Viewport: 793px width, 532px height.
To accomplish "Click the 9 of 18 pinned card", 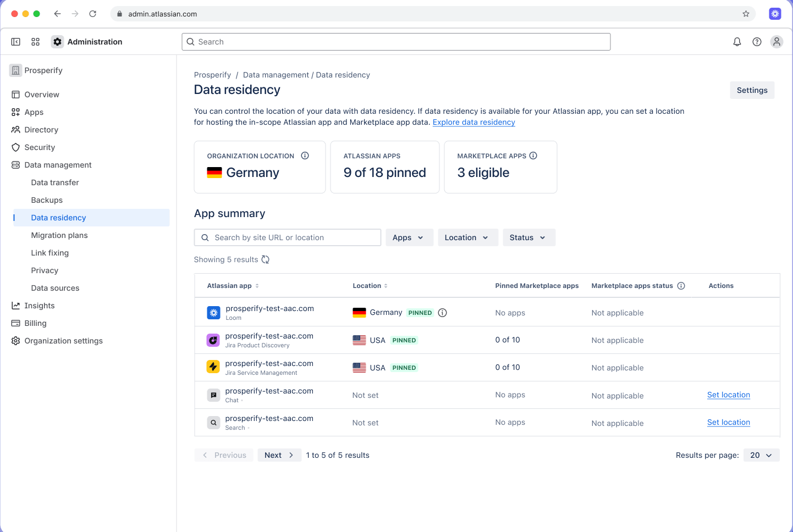I will (385, 167).
